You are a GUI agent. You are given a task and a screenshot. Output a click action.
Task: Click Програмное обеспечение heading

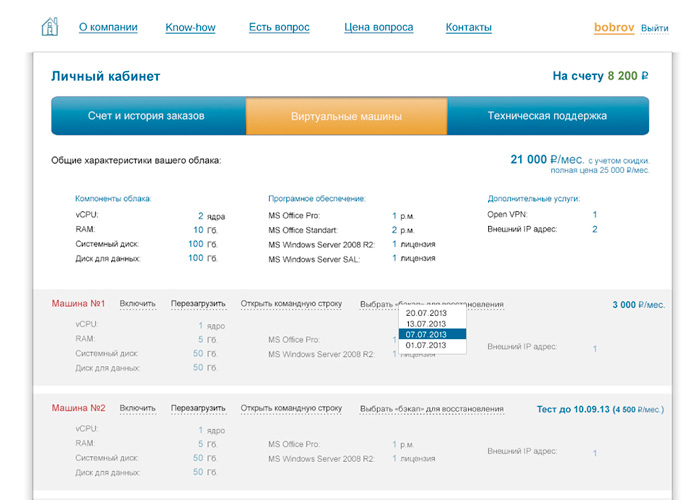pos(317,199)
